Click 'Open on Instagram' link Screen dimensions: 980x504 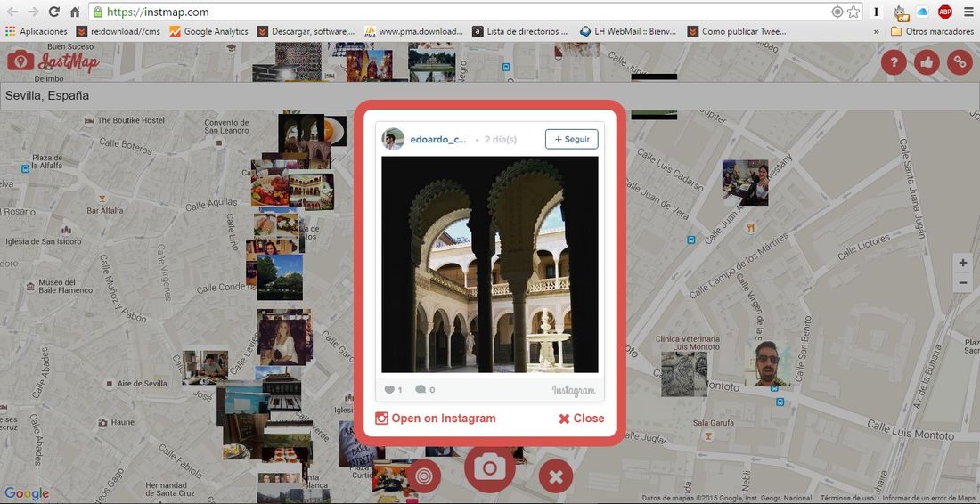tap(436, 419)
